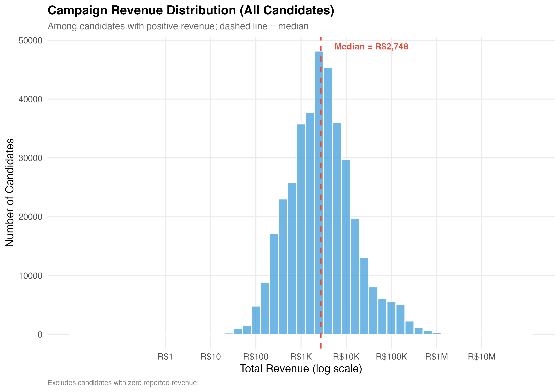Viewport: 560px width, 392px height.
Task: Click the R$1 x-axis label
Action: tap(165, 357)
